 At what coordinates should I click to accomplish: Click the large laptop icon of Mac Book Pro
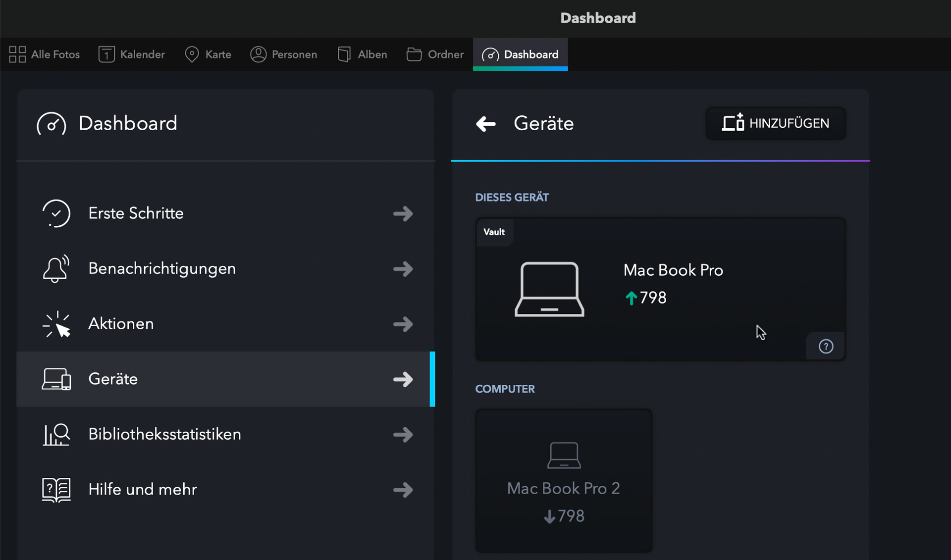pyautogui.click(x=549, y=289)
